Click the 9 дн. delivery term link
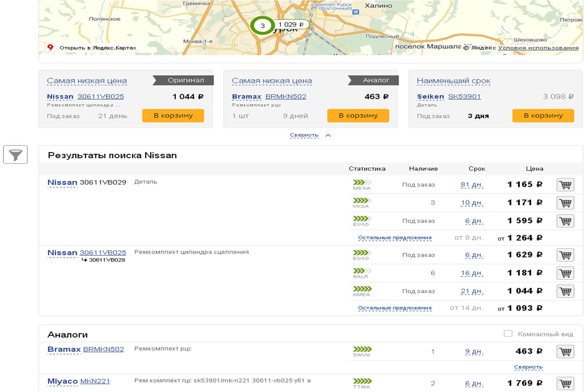The width and height of the screenshot is (584, 392). tap(474, 352)
